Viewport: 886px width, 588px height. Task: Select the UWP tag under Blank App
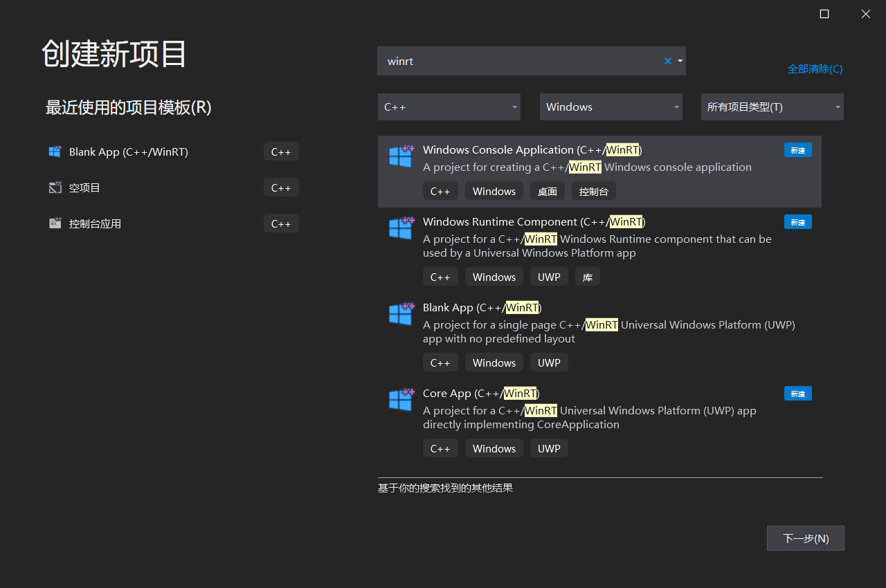548,362
